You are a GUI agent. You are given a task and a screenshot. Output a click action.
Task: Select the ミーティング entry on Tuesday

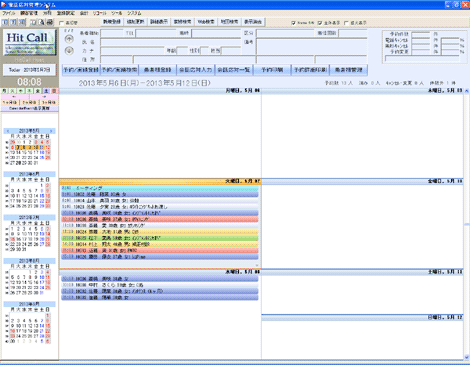point(160,188)
